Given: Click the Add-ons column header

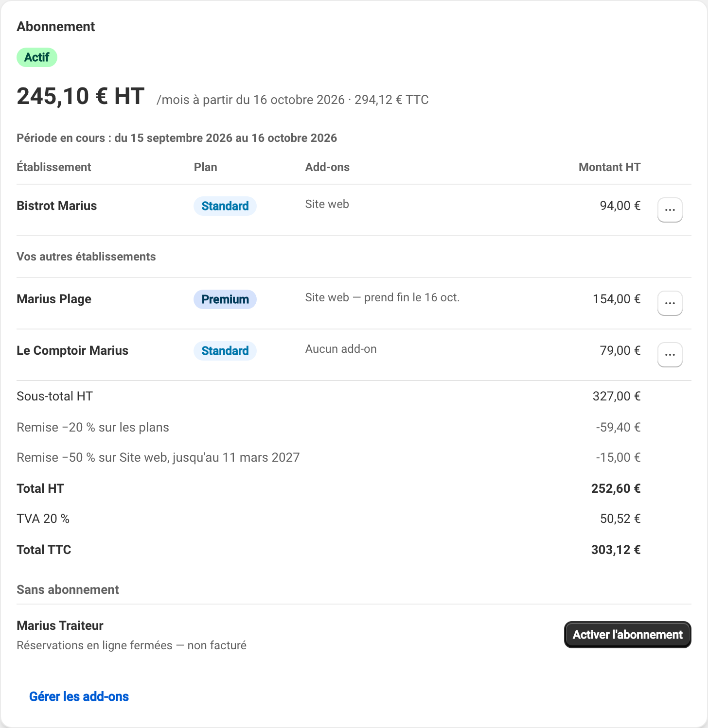Looking at the screenshot, I should pyautogui.click(x=327, y=167).
